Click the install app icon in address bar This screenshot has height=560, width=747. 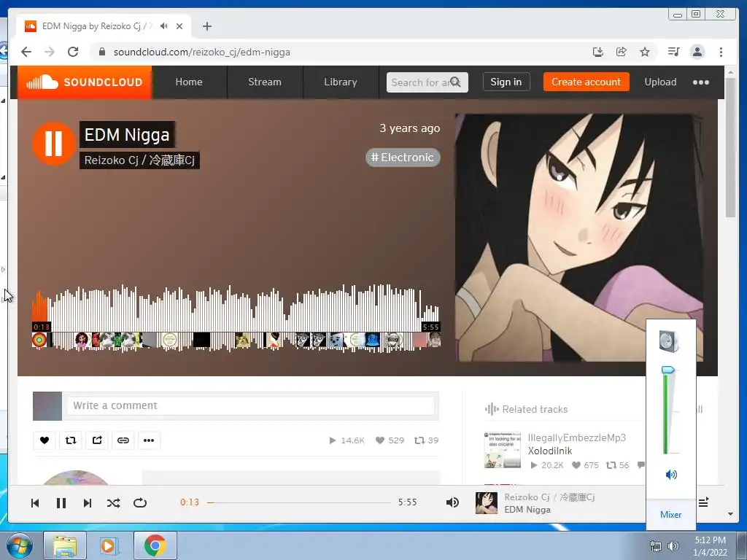point(598,52)
